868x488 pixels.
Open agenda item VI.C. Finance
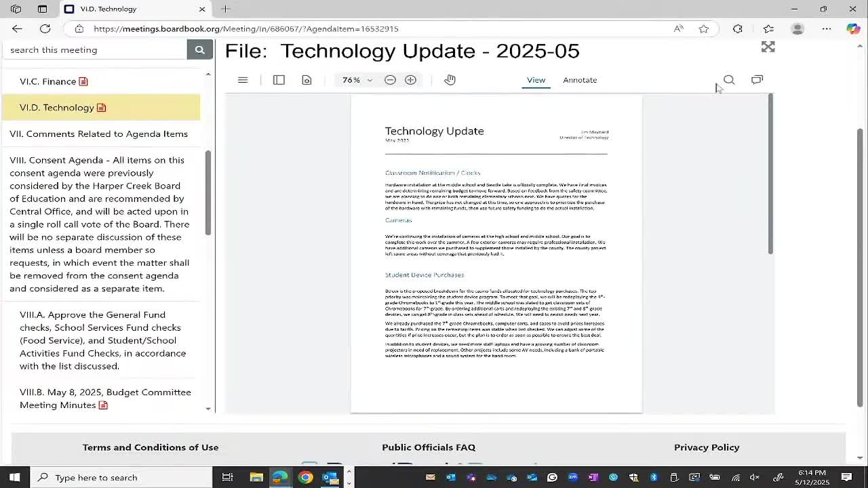tap(48, 81)
